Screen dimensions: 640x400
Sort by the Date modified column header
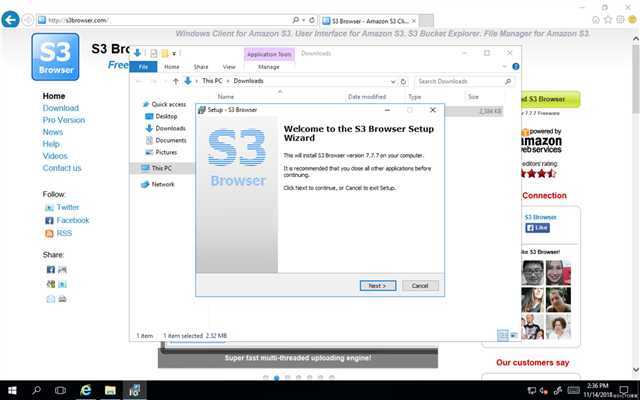tap(367, 97)
